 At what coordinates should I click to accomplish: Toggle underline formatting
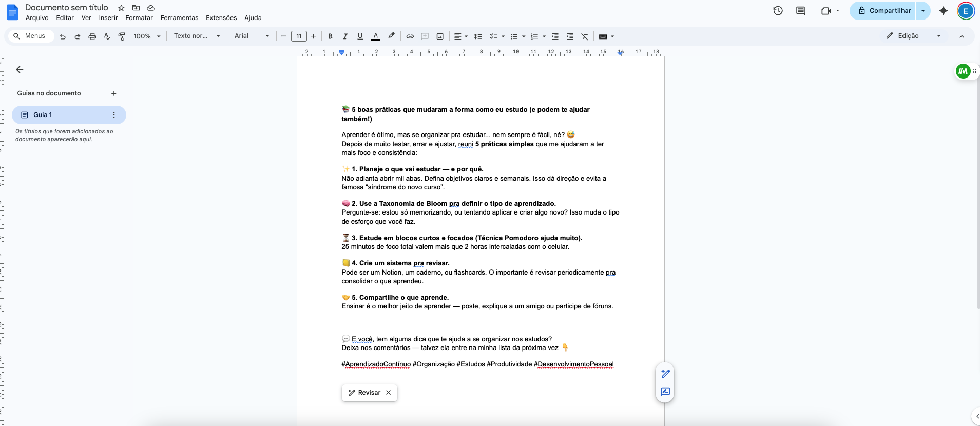coord(360,36)
